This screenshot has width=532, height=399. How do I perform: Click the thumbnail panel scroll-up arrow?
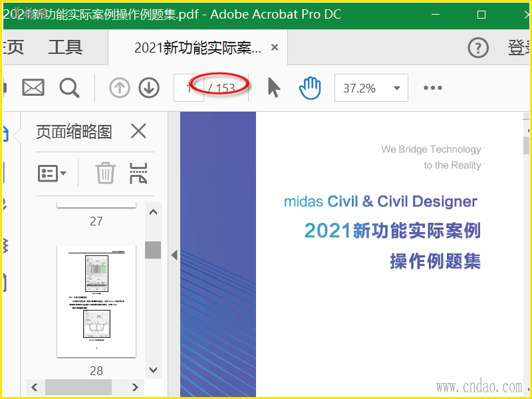tap(154, 212)
